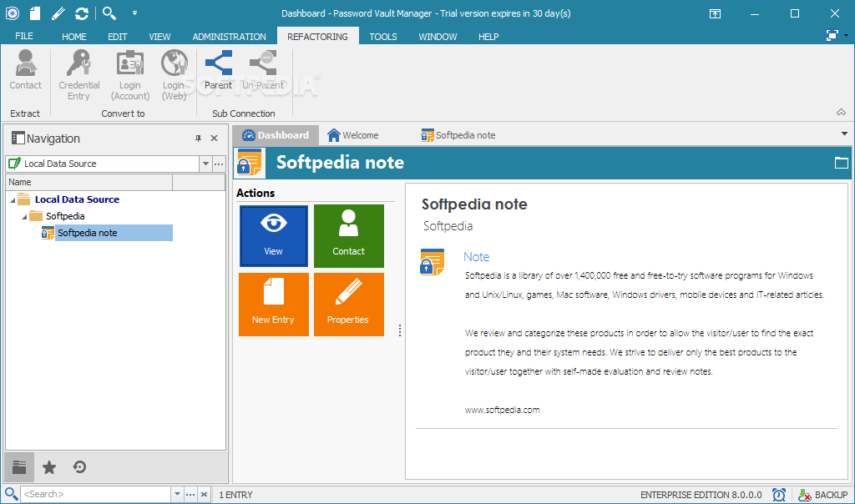This screenshot has width=855, height=504.
Task: Click the search options ellipsis button
Action: (190, 494)
